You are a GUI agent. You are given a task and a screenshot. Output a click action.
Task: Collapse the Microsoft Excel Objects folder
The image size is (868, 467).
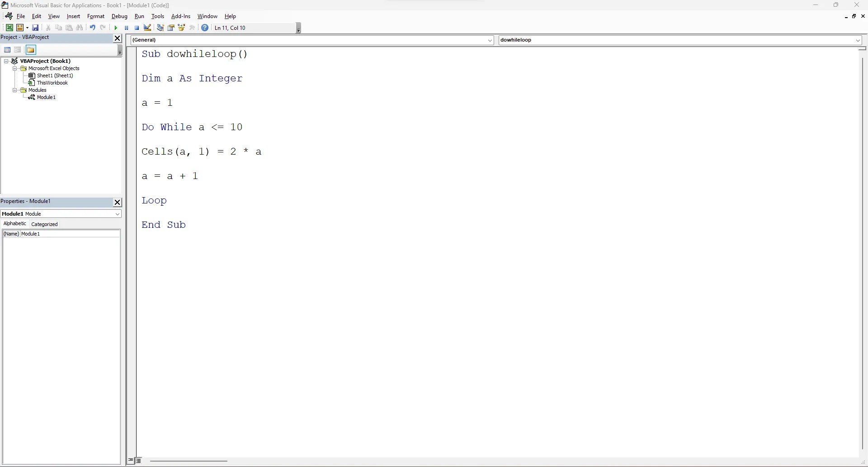(x=14, y=68)
